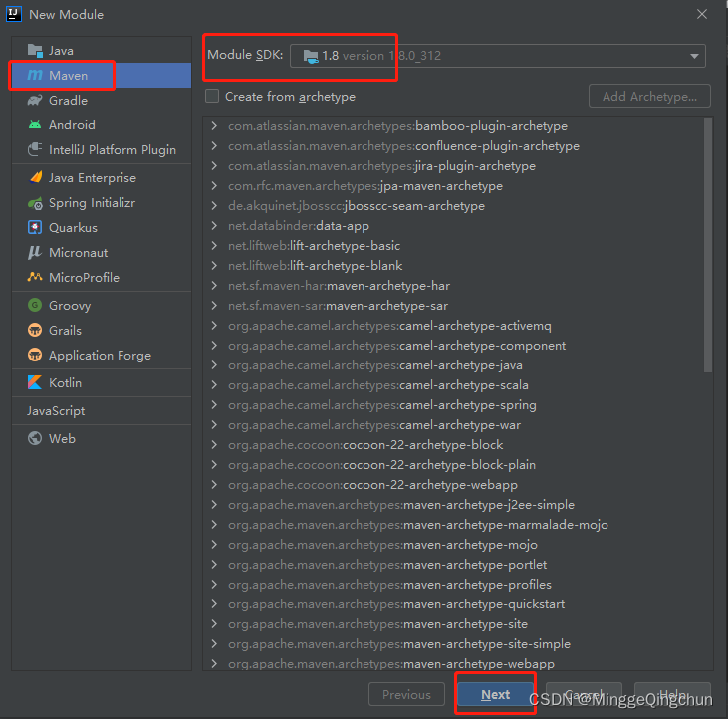
Task: Click the Previous button
Action: (406, 694)
